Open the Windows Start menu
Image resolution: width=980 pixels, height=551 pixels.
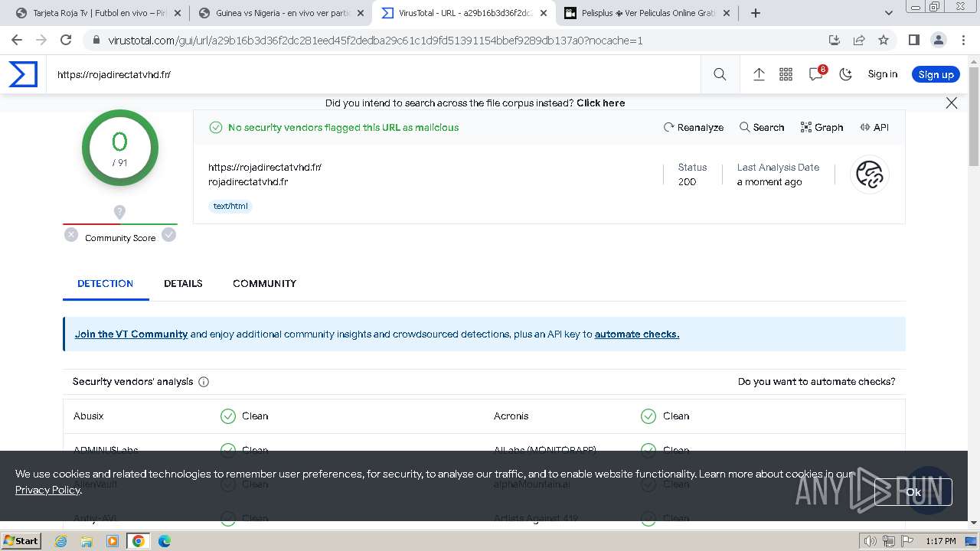[x=21, y=540]
